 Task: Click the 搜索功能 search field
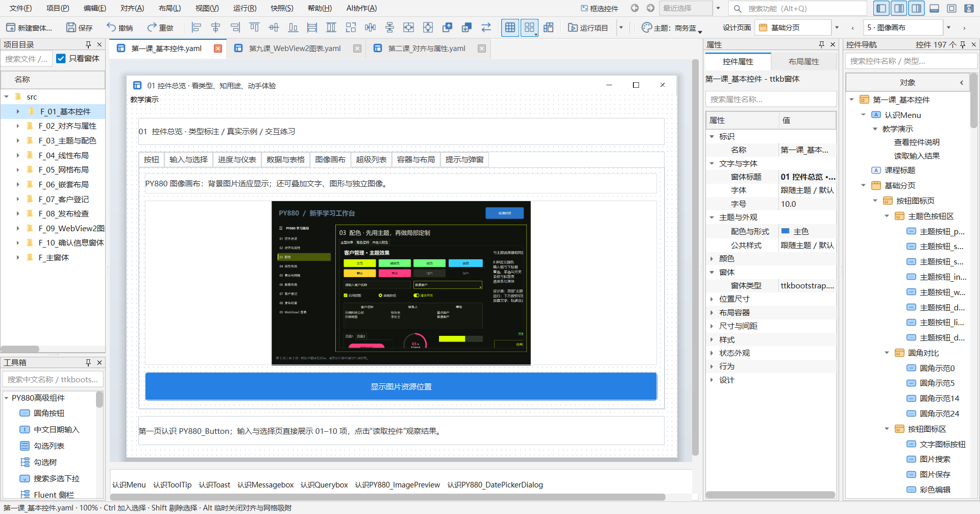pyautogui.click(x=798, y=8)
